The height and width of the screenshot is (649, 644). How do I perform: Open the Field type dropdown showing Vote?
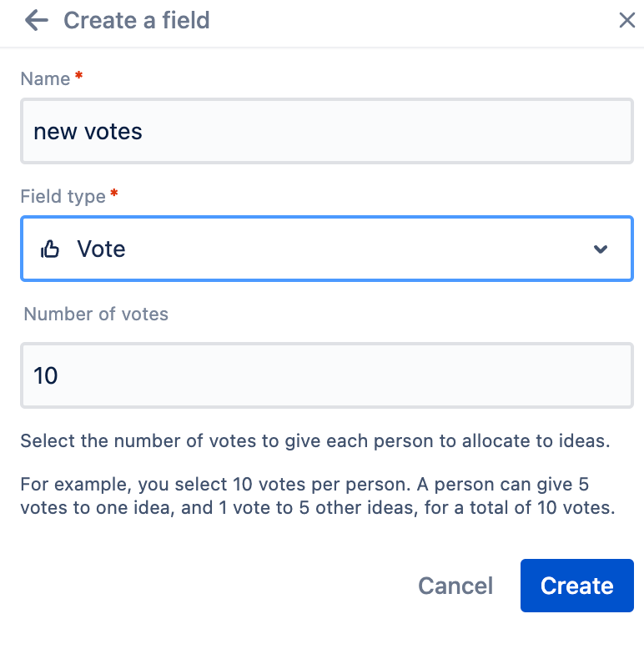pyautogui.click(x=327, y=249)
